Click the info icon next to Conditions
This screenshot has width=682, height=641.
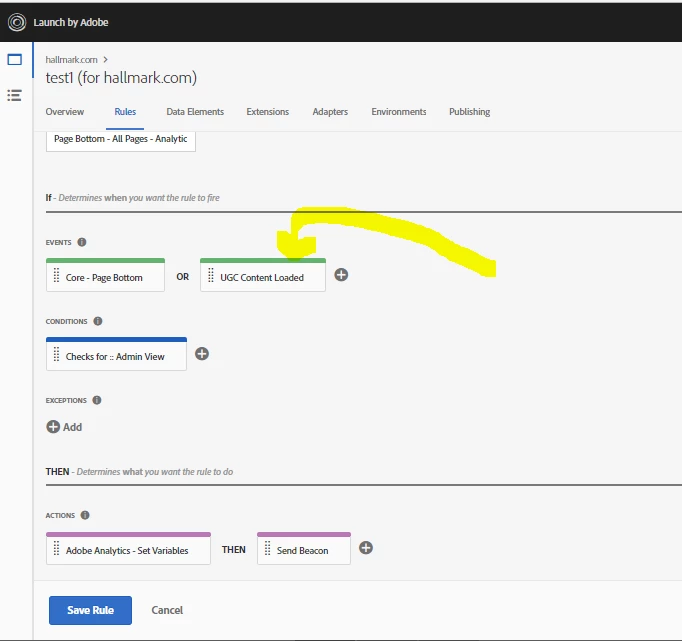tap(98, 321)
